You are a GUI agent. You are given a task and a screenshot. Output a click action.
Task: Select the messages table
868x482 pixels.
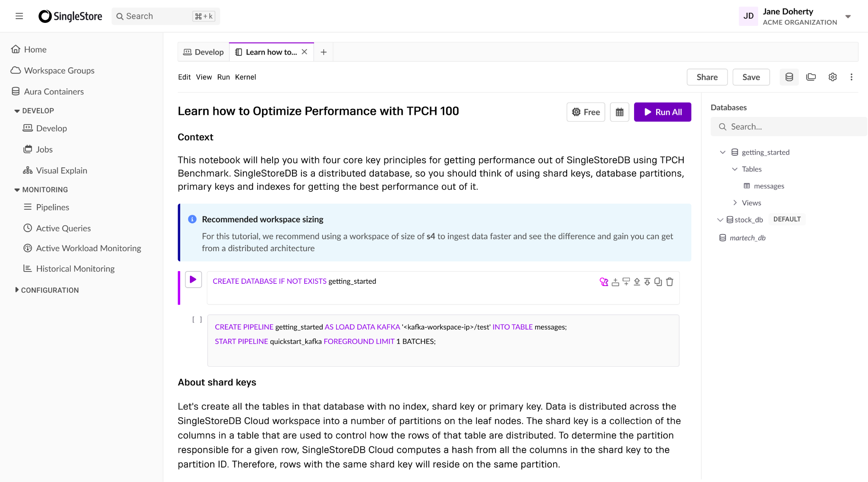click(764, 186)
